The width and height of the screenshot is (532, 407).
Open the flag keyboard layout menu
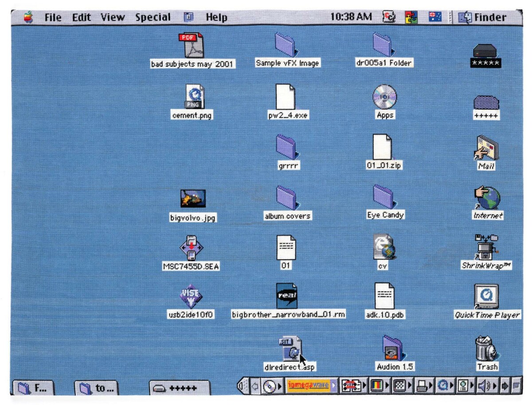pyautogui.click(x=435, y=17)
